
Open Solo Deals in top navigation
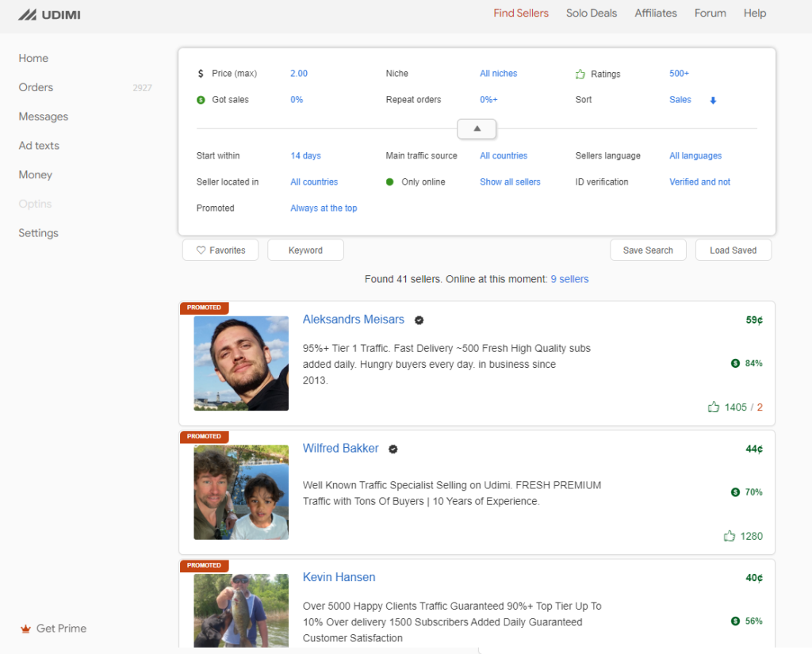(x=592, y=13)
